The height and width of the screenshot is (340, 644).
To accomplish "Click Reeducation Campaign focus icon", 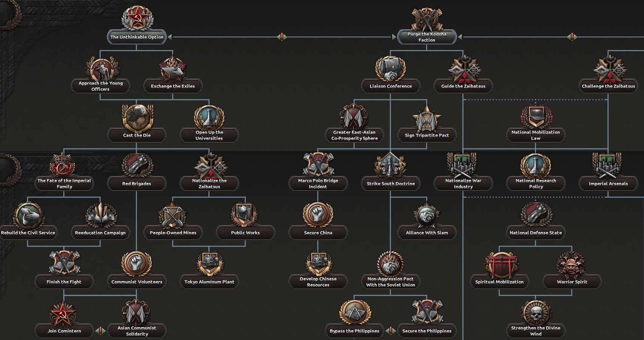I will [x=101, y=215].
